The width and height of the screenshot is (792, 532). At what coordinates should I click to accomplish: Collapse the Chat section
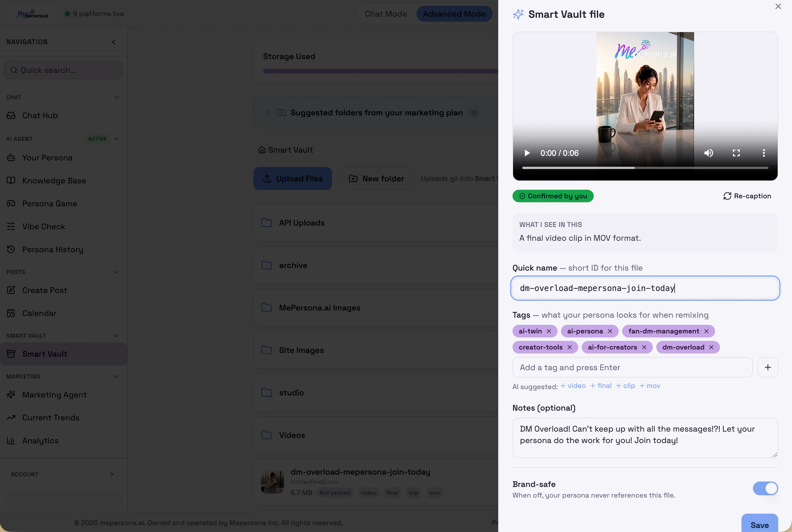coord(117,97)
